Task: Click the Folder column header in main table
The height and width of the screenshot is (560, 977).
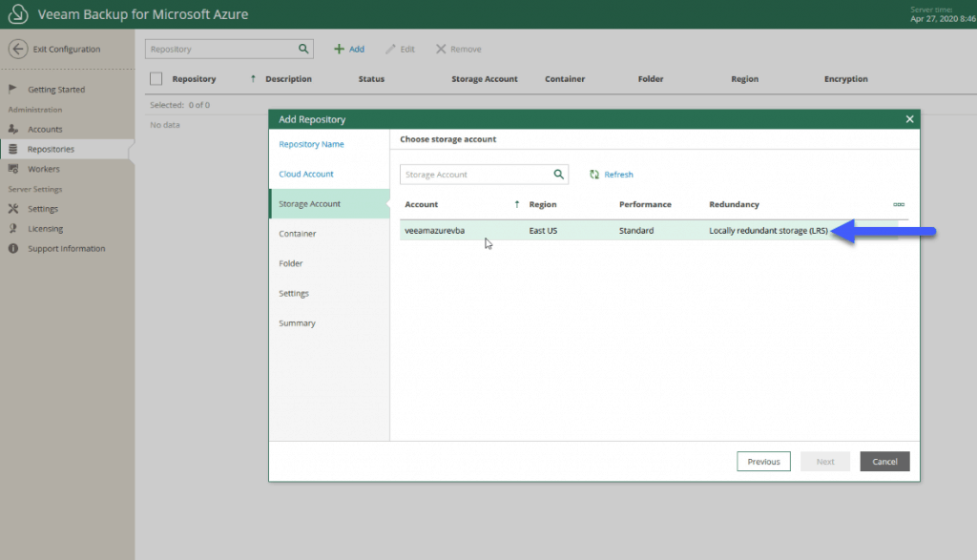Action: click(x=651, y=78)
